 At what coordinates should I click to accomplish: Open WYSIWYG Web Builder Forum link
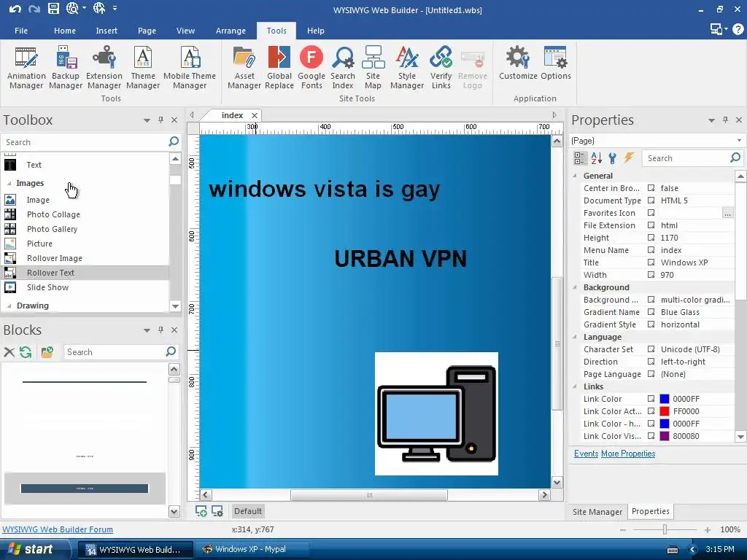pos(58,529)
